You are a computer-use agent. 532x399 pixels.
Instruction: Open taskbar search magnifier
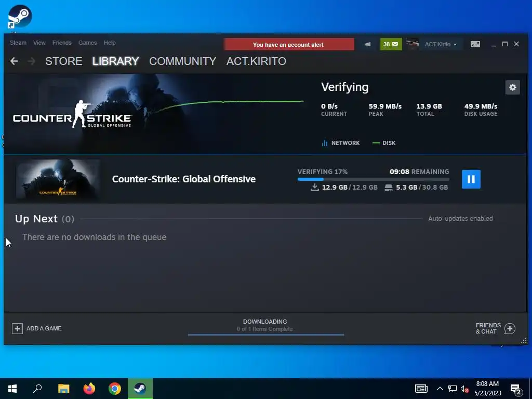click(37, 389)
